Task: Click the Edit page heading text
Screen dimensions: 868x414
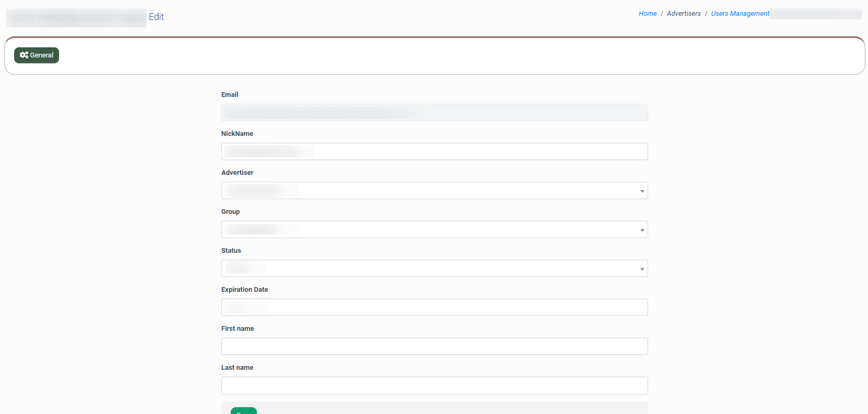Action: coord(156,17)
